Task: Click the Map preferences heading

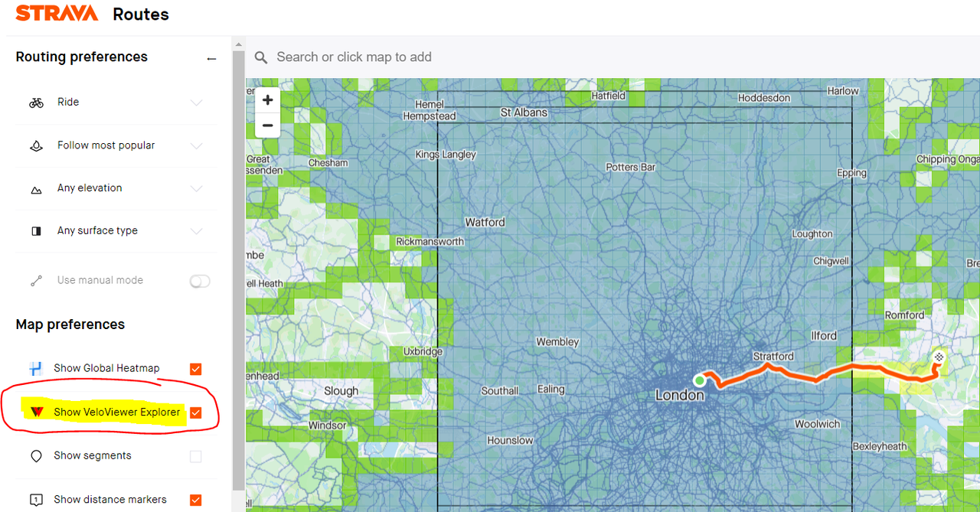Action: click(x=70, y=324)
